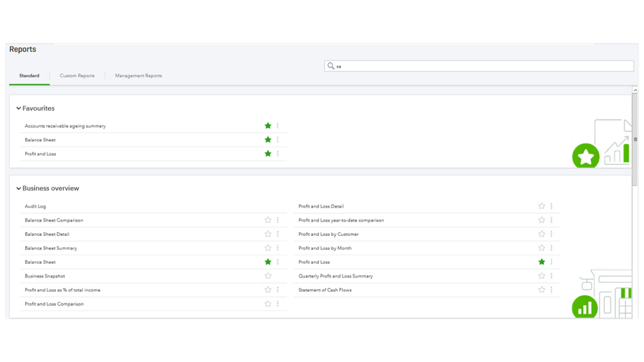Switch to the Management Reports tab

point(139,75)
